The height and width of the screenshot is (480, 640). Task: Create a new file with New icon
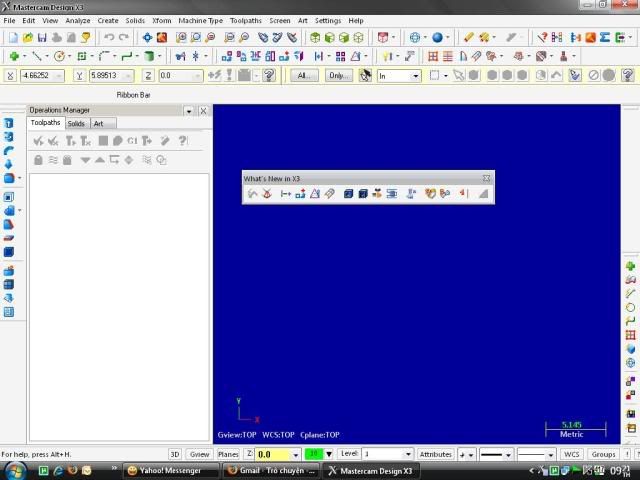click(x=13, y=38)
